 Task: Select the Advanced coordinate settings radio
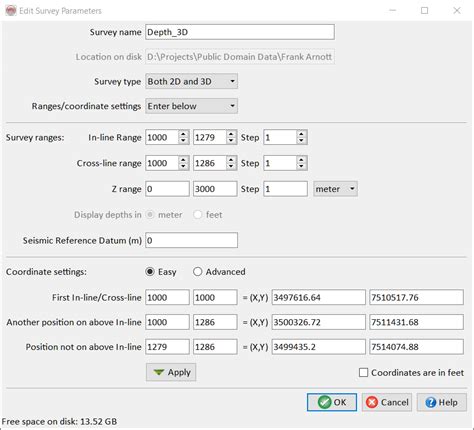tap(197, 272)
